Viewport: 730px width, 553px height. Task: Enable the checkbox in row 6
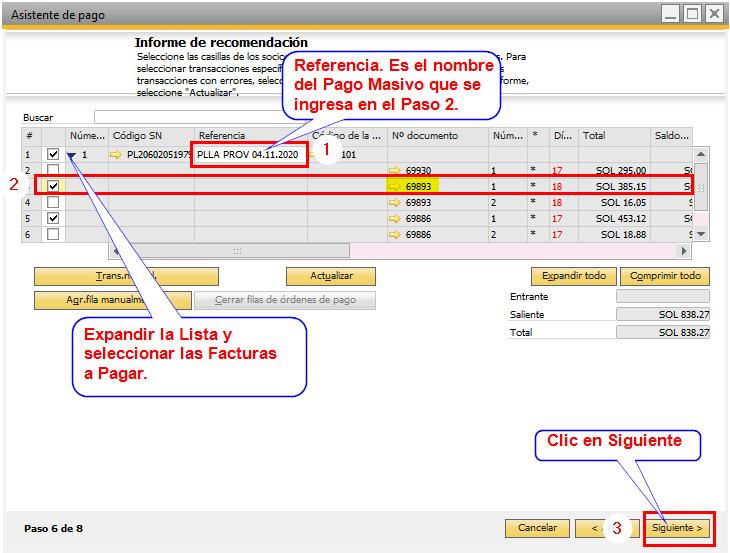tap(53, 234)
